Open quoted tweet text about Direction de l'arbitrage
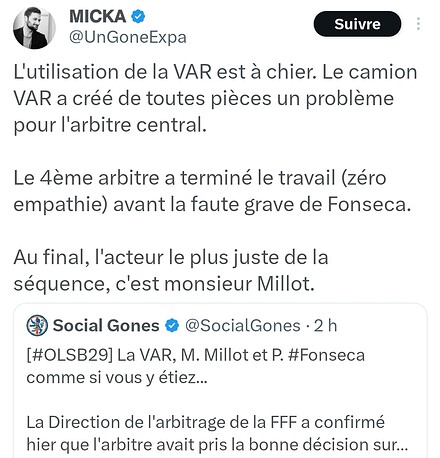The height and width of the screenshot is (458, 440). pos(217,433)
